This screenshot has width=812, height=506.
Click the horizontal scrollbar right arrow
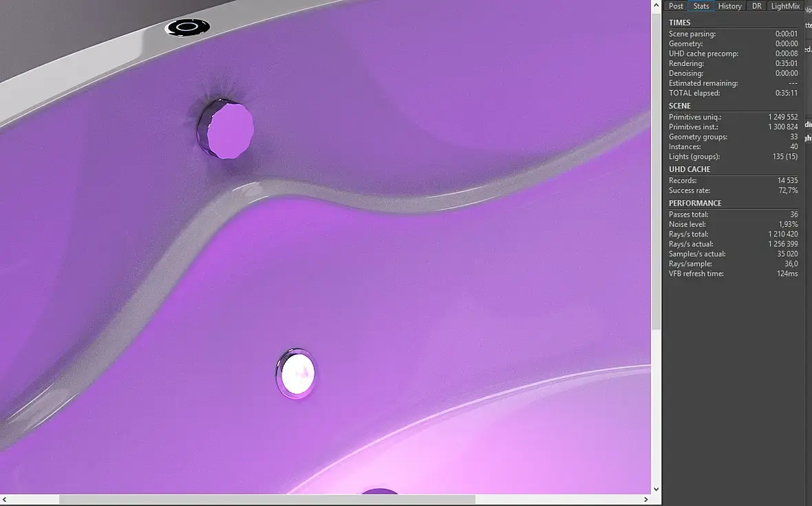(x=645, y=499)
